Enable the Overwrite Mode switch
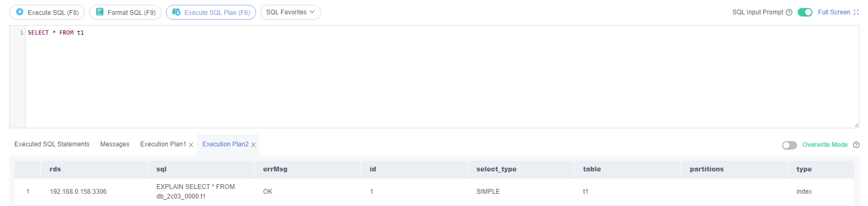 click(790, 145)
